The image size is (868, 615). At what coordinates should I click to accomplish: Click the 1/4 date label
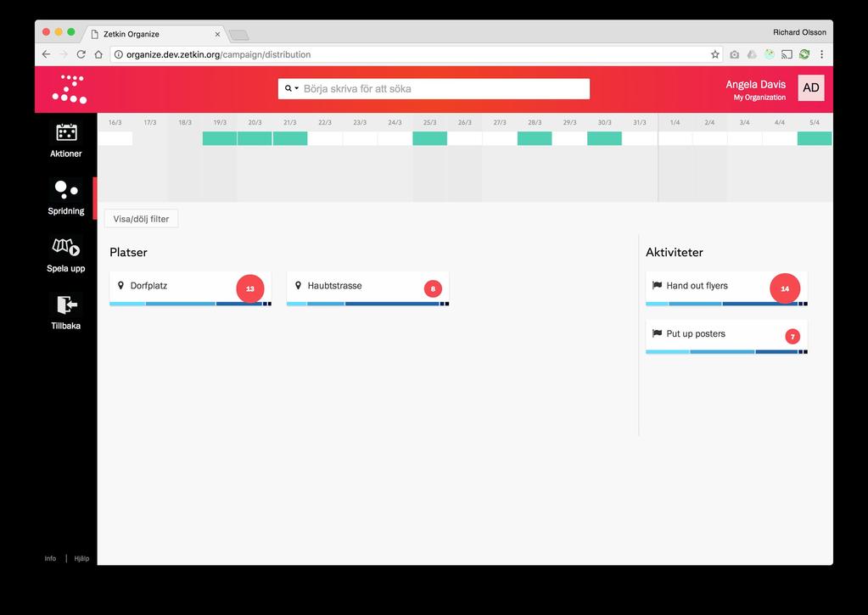point(675,122)
